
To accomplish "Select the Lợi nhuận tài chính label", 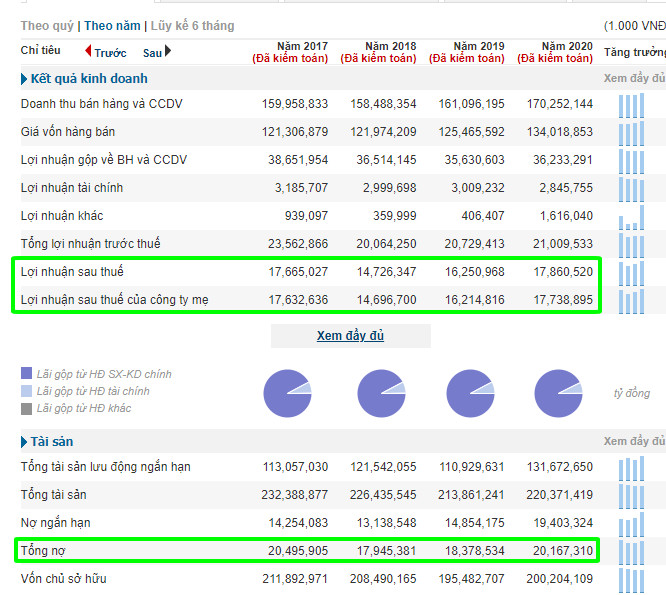I will [72, 188].
